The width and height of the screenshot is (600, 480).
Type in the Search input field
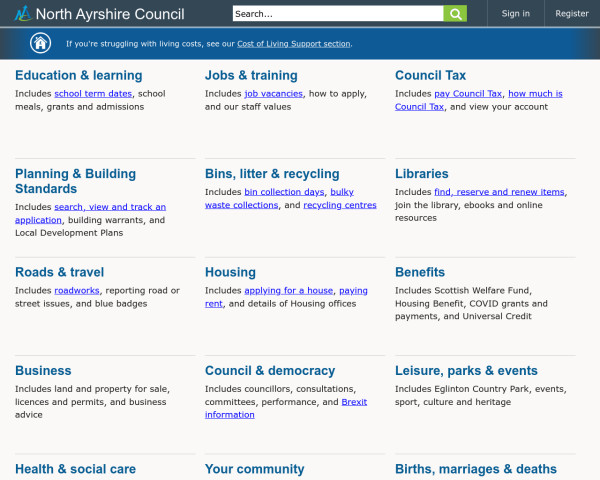pyautogui.click(x=337, y=14)
